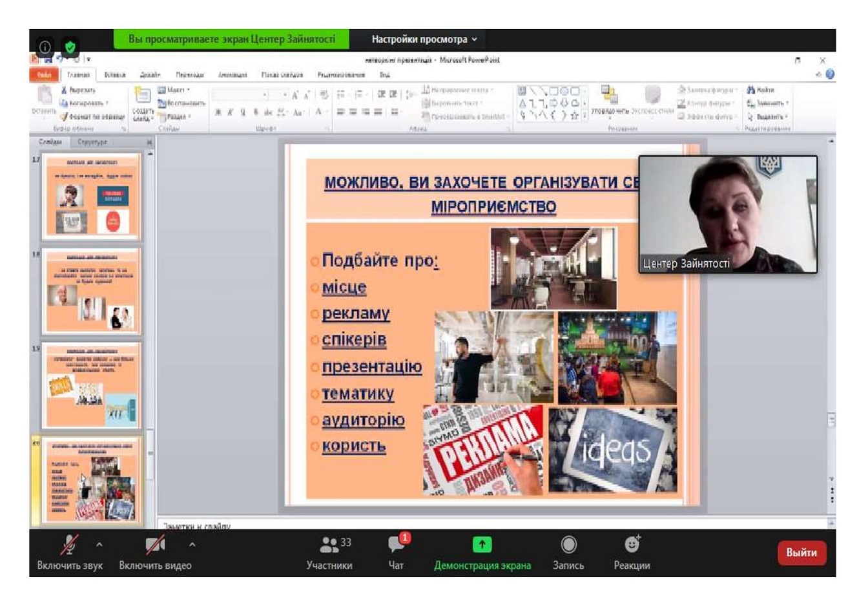The image size is (868, 614).
Task: Open the Настройки просмотра dropdown
Action: pos(424,39)
